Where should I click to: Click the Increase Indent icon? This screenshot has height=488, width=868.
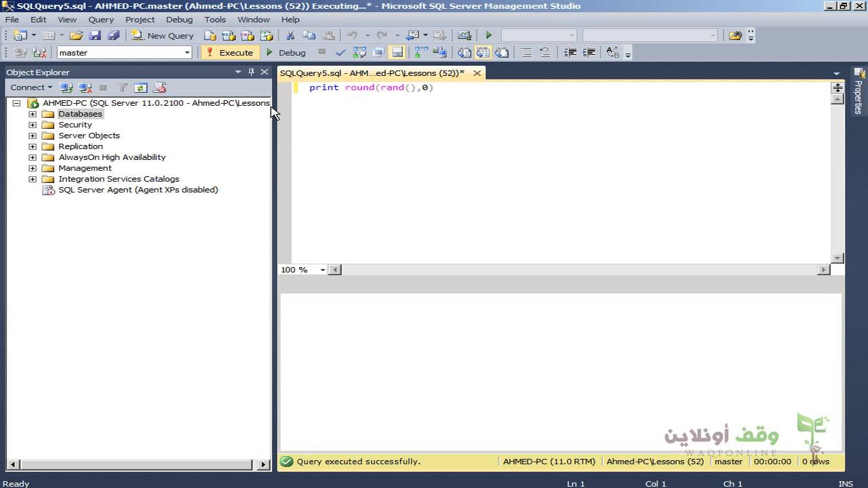click(589, 52)
